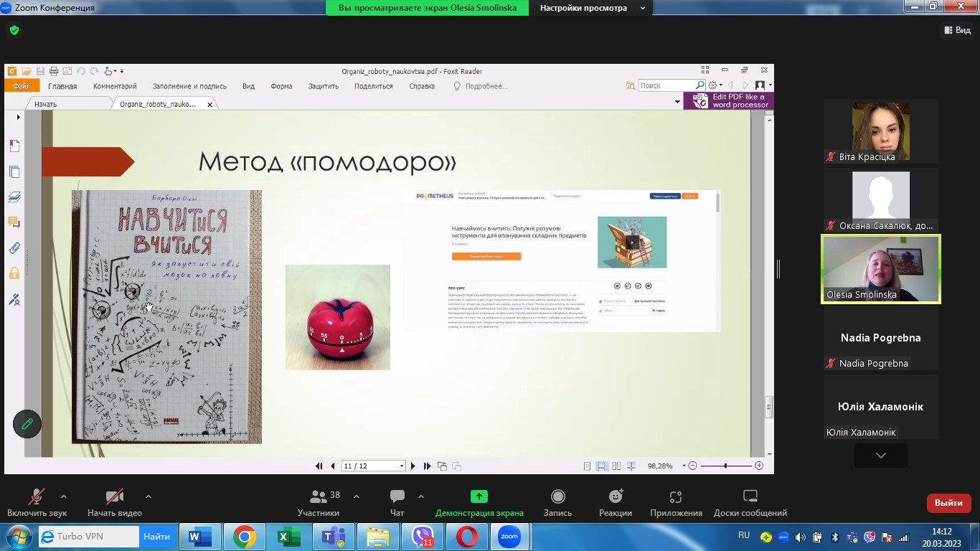The height and width of the screenshot is (551, 980).
Task: Open the Participants list
Action: tap(319, 502)
